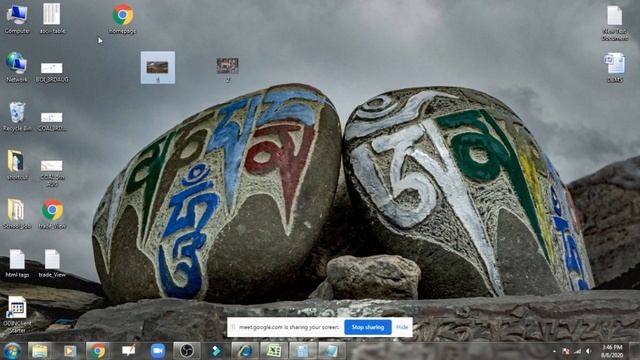Open the teal arrow app on taskbar
Screen dimensions: 640x360
pos(216,351)
